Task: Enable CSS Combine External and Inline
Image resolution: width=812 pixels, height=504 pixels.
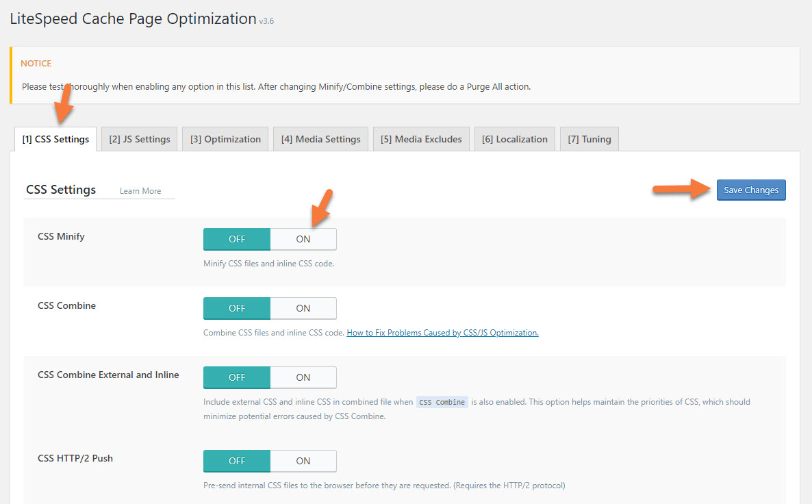Action: click(x=303, y=377)
